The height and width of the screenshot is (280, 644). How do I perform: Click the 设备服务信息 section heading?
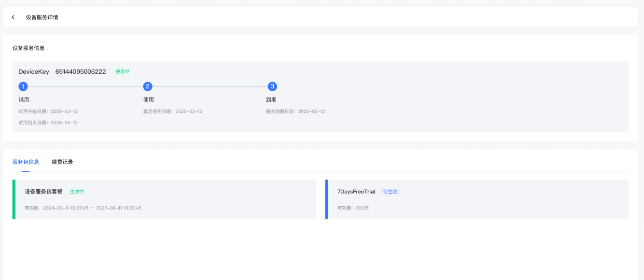coord(28,48)
